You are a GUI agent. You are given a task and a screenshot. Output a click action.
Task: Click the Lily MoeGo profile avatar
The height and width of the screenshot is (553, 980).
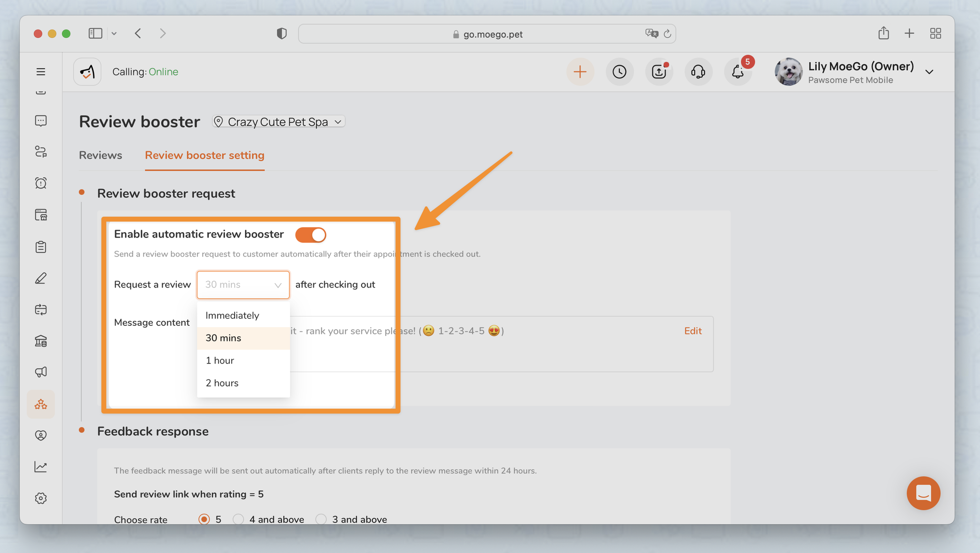coord(788,72)
